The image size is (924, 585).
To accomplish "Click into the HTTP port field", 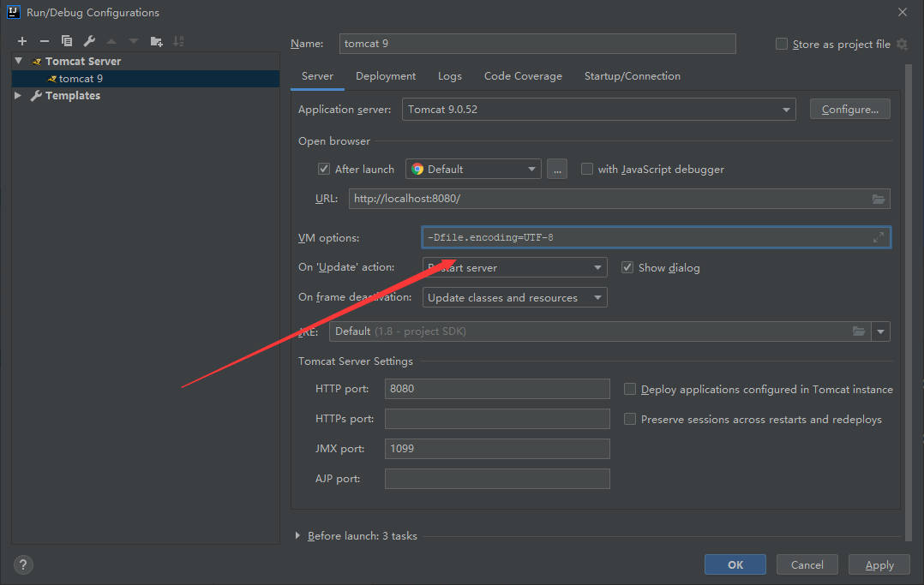I will (x=497, y=389).
